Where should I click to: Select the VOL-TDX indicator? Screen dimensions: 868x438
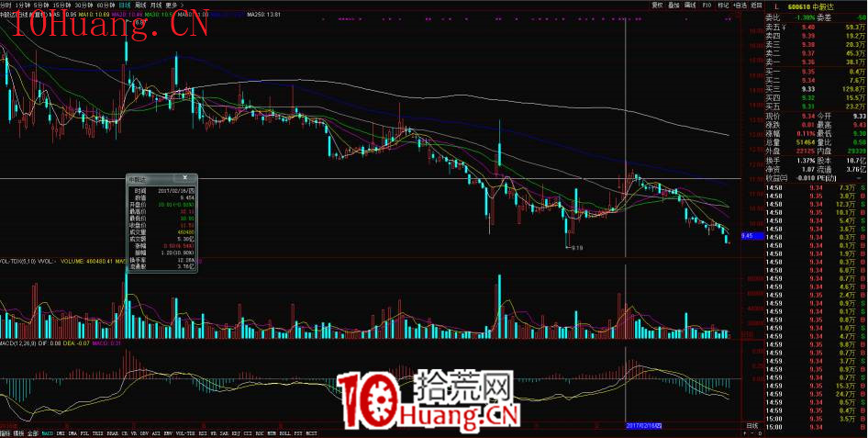(185, 432)
